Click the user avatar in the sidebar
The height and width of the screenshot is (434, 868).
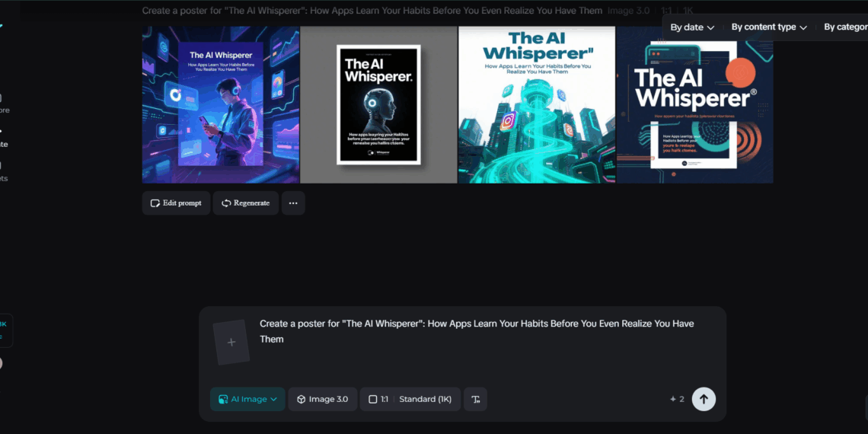[x=0, y=363]
